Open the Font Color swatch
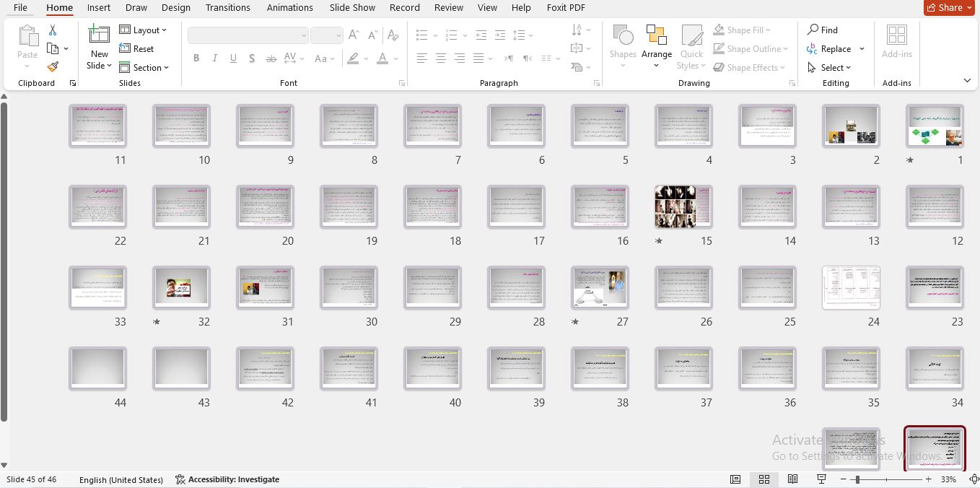 pos(382,58)
